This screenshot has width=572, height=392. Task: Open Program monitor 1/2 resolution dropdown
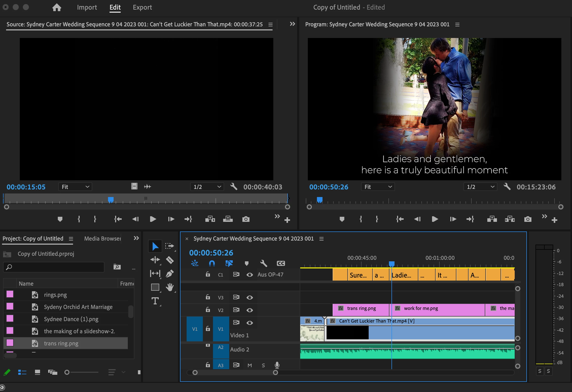480,187
